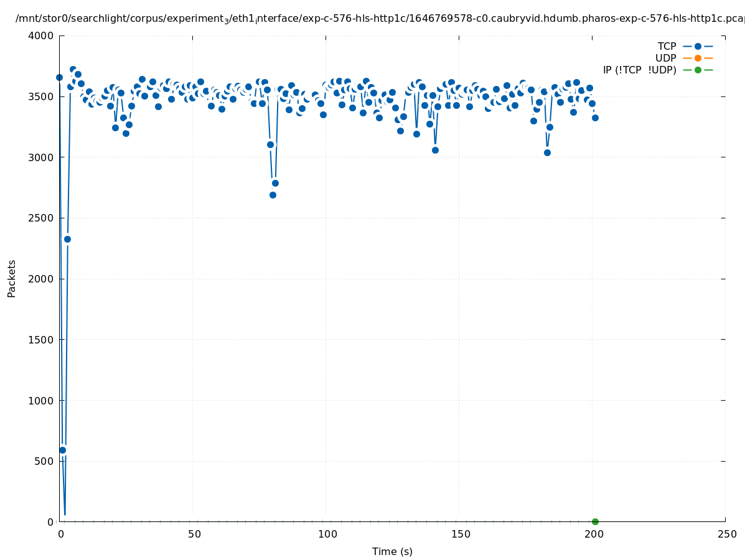Click the TCP data point near 2300 packets

(67, 239)
